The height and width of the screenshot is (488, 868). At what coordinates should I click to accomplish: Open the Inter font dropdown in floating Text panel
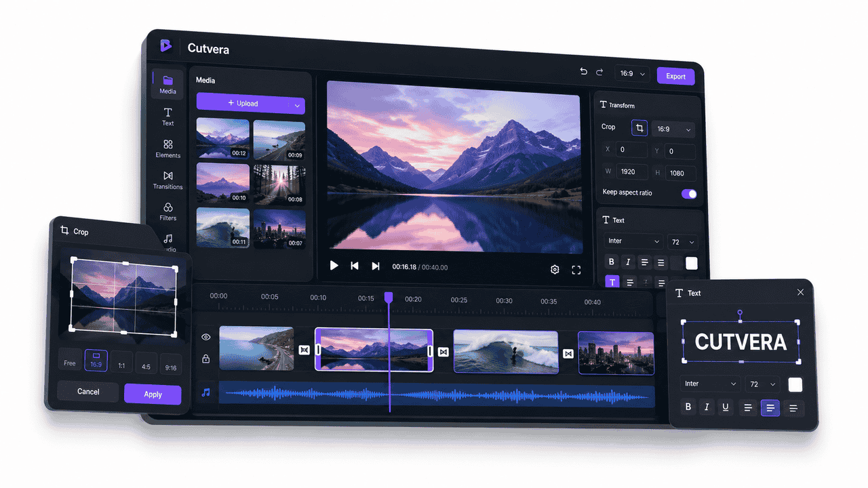pyautogui.click(x=709, y=384)
